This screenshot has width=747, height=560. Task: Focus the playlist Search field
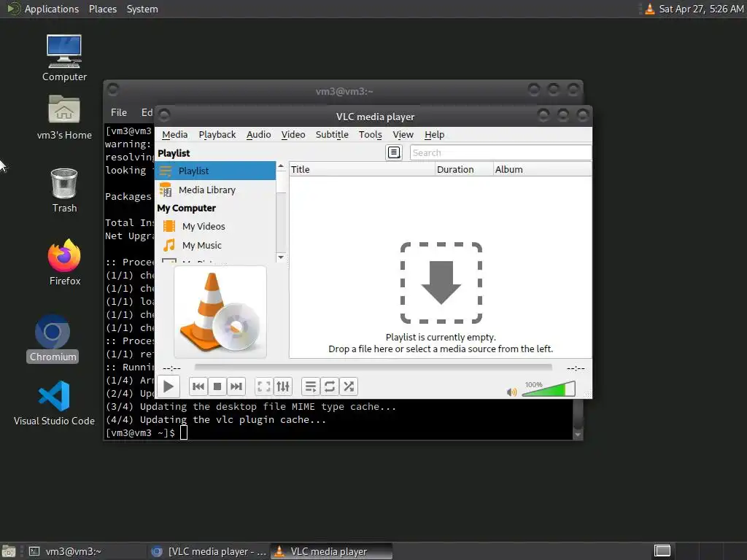pyautogui.click(x=500, y=152)
